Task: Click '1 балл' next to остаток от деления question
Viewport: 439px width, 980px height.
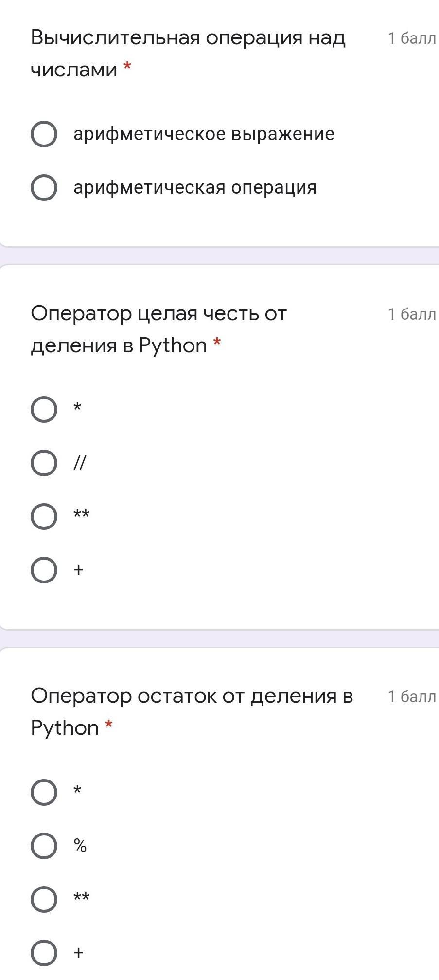Action: click(411, 696)
